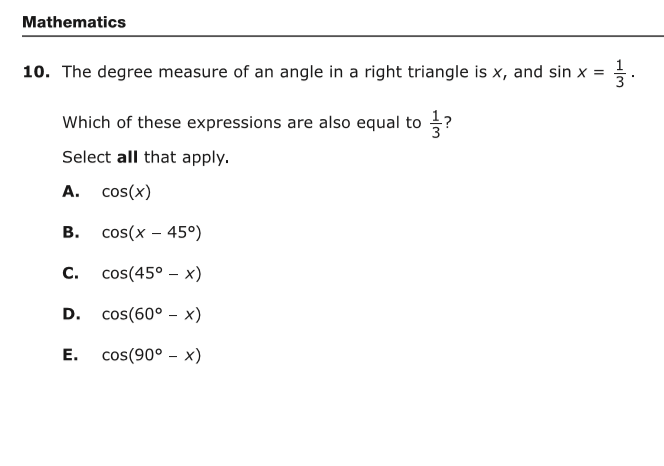This screenshot has width=664, height=466.
Task: Click the words 'that apply.'
Action: (x=186, y=158)
